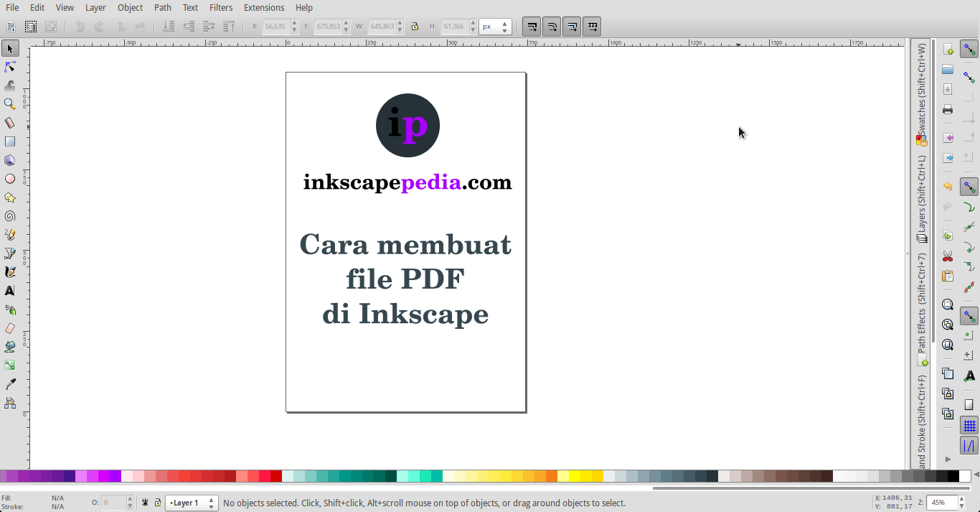Toggle current layer visibility eye in status bar
Screen dimensions: 980x512
coord(145,503)
